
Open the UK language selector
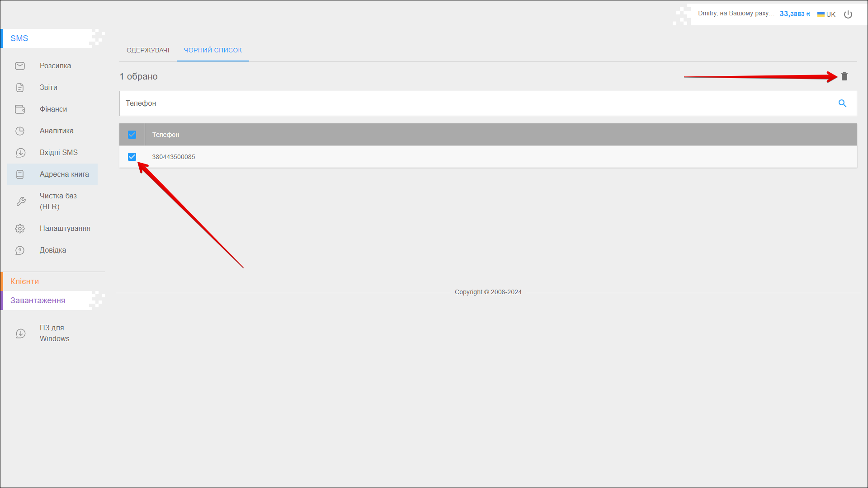click(x=826, y=14)
